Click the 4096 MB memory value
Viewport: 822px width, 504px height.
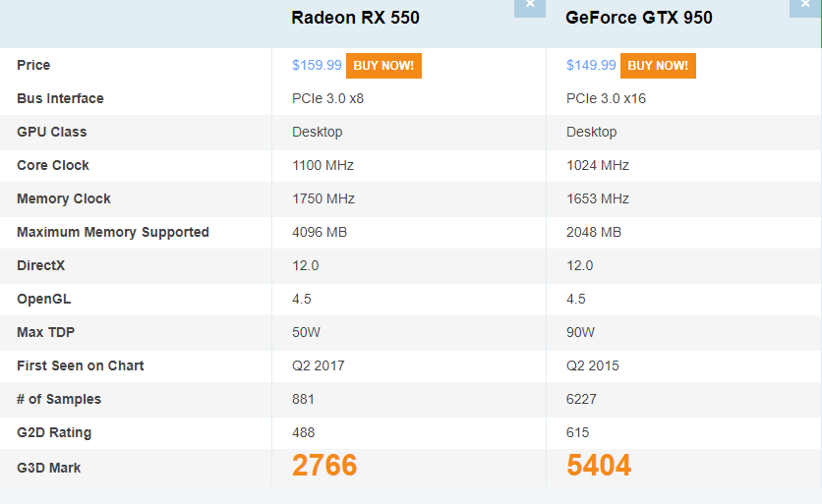(320, 232)
